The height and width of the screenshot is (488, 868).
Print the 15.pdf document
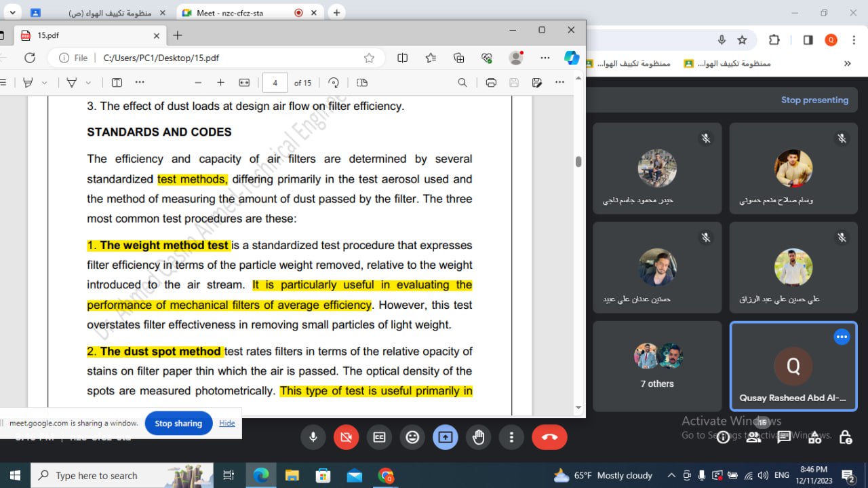pyautogui.click(x=491, y=83)
